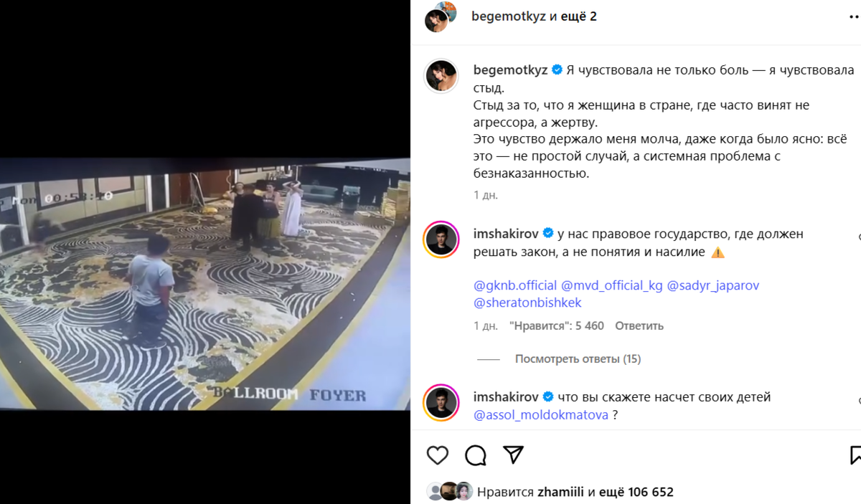Click liker avatars next to zhamiili
The width and height of the screenshot is (861, 504).
pos(450,492)
